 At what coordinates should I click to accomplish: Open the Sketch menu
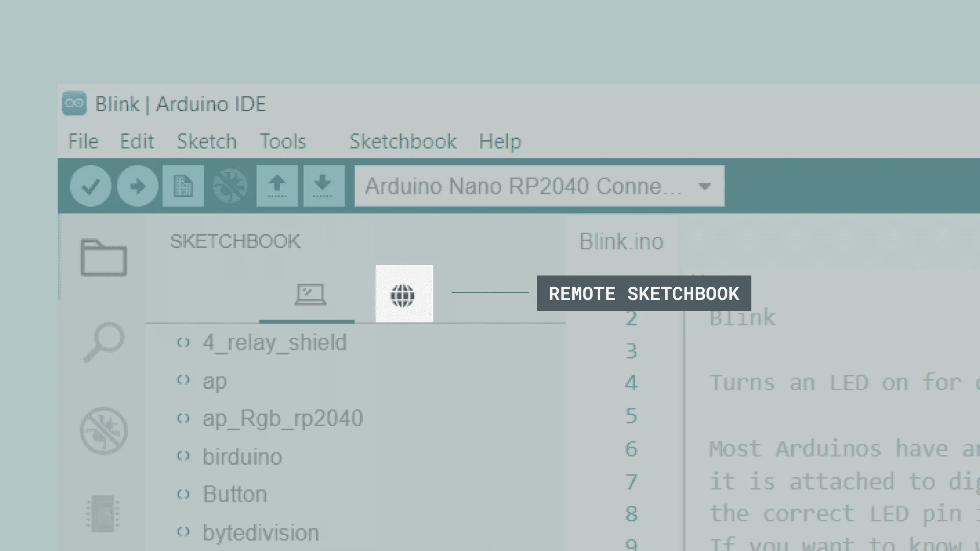click(207, 141)
